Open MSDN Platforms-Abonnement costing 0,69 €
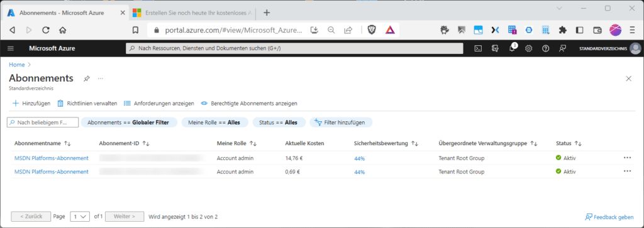The image size is (644, 228). (x=52, y=172)
